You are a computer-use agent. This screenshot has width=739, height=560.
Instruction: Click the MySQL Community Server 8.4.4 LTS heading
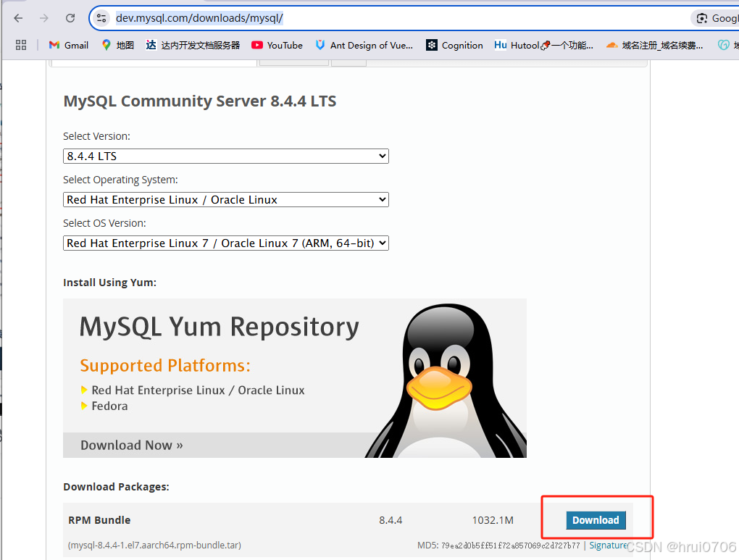200,101
